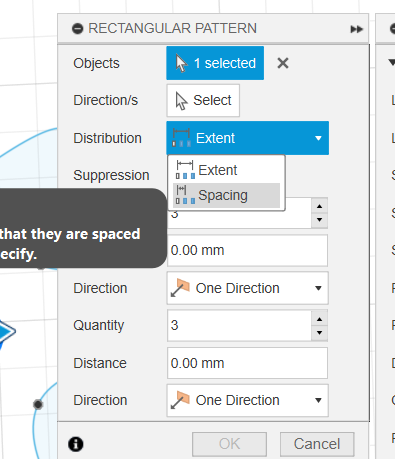Open the info icon at the dialog bottom
Viewport: 395px width, 459px height.
[76, 444]
